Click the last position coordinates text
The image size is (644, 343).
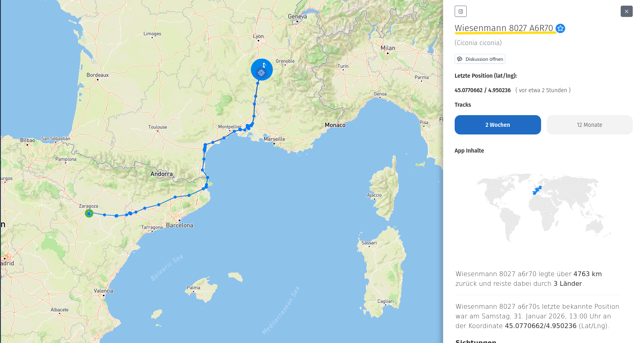click(482, 90)
